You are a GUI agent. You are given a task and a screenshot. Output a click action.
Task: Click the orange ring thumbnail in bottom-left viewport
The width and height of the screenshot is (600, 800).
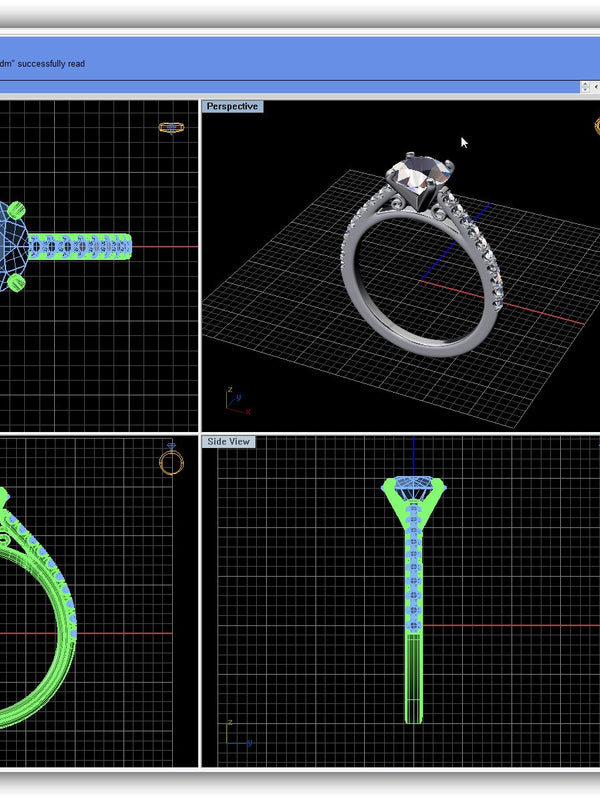coord(171,462)
